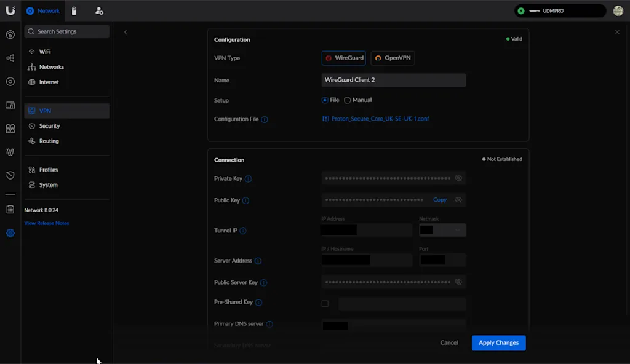630x364 pixels.
Task: Reveal the Public Key value
Action: pyautogui.click(x=458, y=200)
